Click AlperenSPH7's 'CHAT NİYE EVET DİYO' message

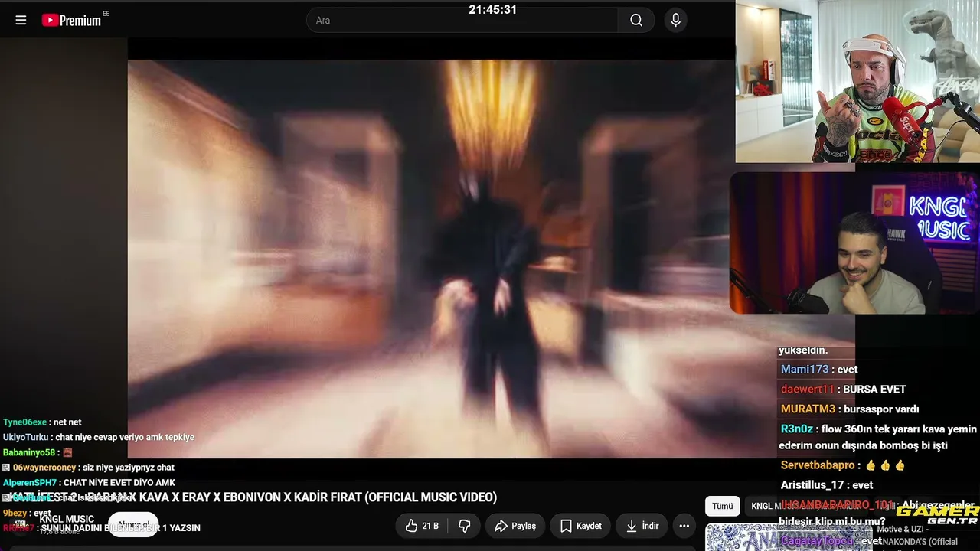(x=89, y=483)
